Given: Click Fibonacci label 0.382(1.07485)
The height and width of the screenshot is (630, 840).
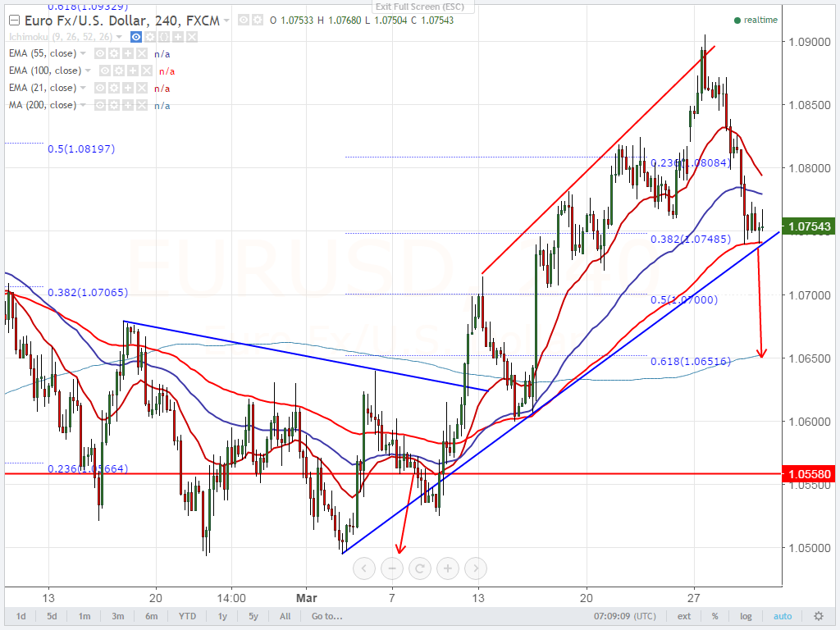Looking at the screenshot, I should [x=691, y=239].
